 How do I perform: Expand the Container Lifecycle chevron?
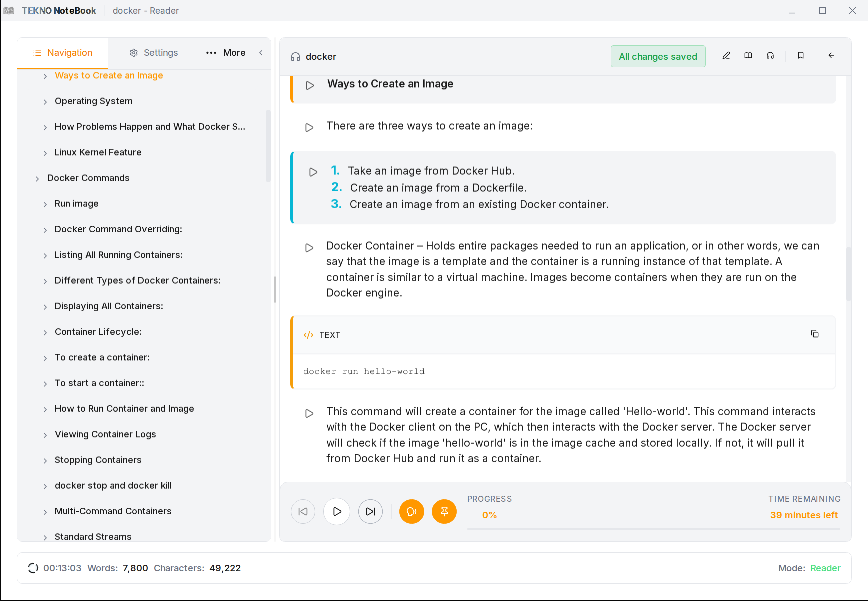(x=45, y=333)
